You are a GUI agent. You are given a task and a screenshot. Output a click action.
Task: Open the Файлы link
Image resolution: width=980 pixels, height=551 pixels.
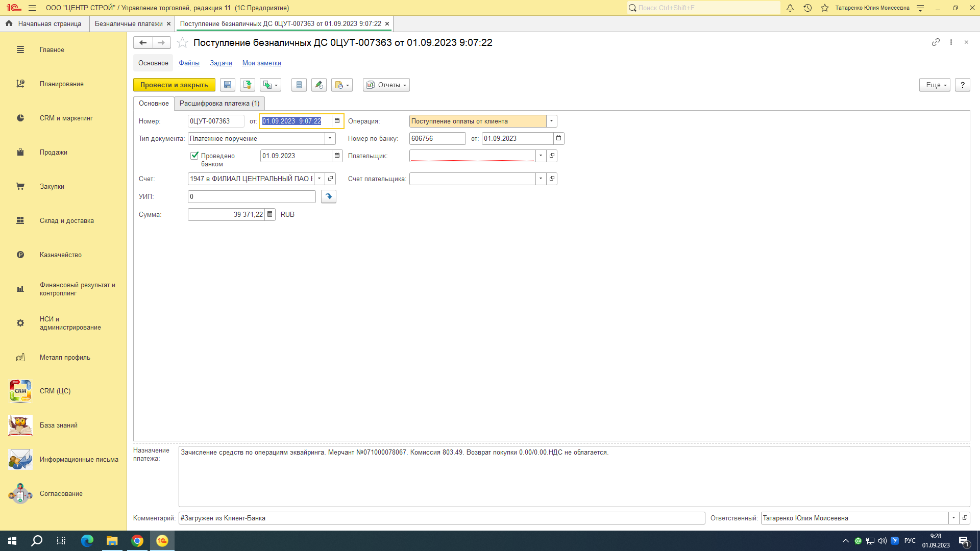click(x=189, y=63)
